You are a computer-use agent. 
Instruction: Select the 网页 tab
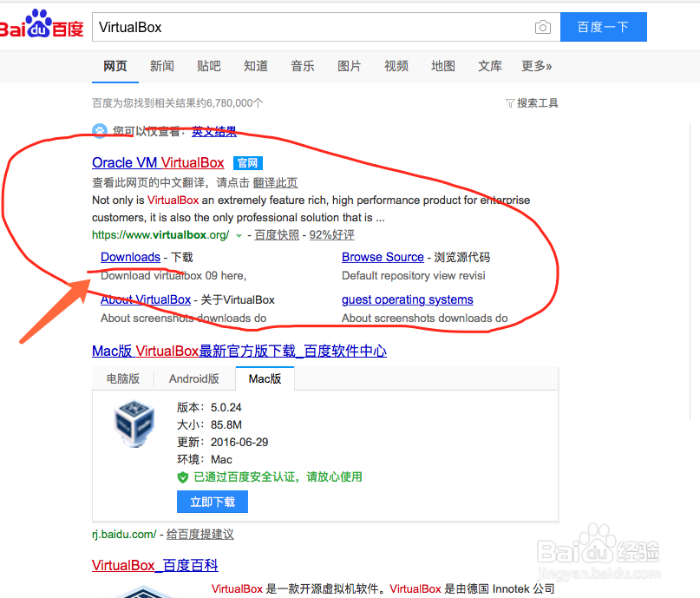tap(115, 66)
